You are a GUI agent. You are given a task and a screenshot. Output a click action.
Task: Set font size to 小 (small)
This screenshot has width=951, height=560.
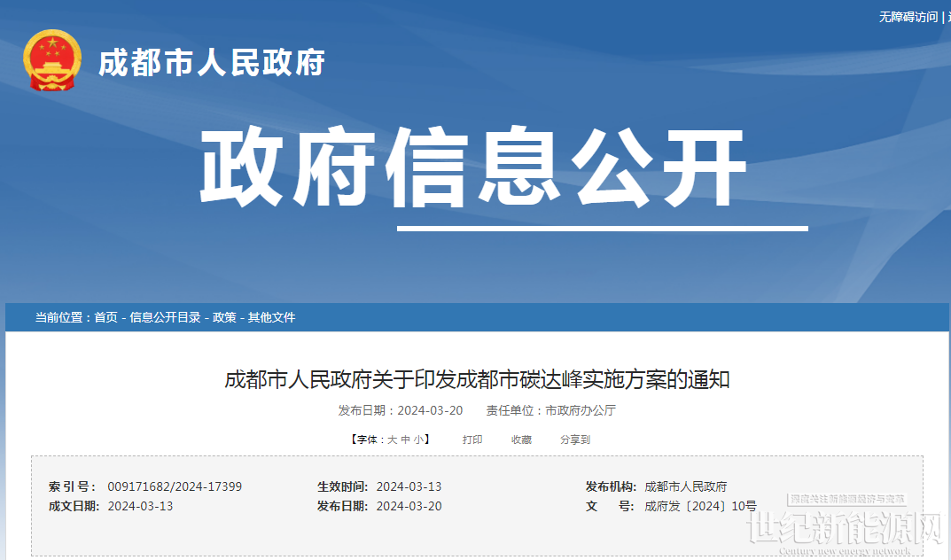(417, 439)
